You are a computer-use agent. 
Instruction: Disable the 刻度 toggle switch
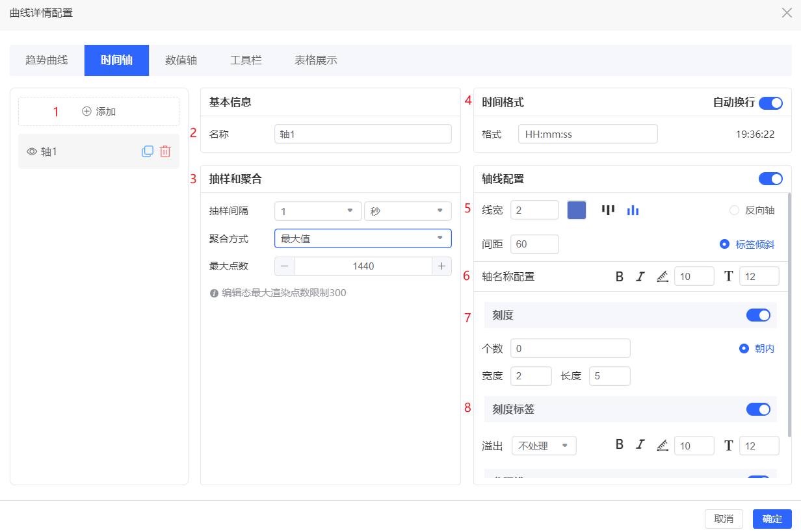(x=758, y=315)
